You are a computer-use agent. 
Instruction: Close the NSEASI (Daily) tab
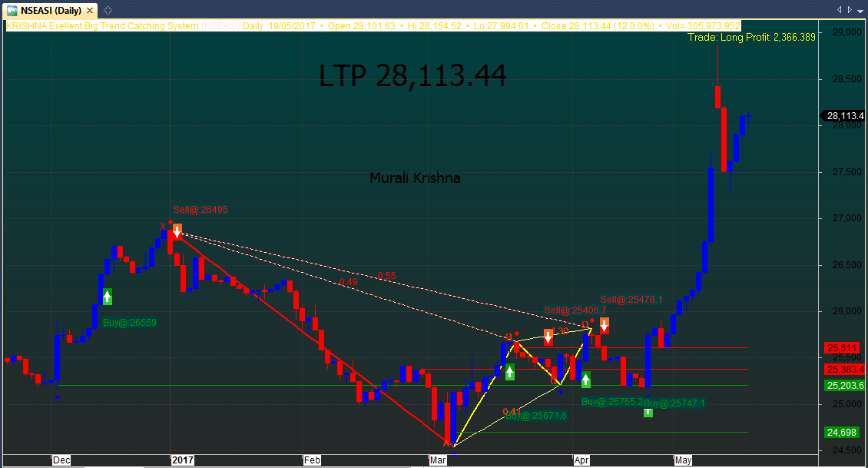[91, 11]
